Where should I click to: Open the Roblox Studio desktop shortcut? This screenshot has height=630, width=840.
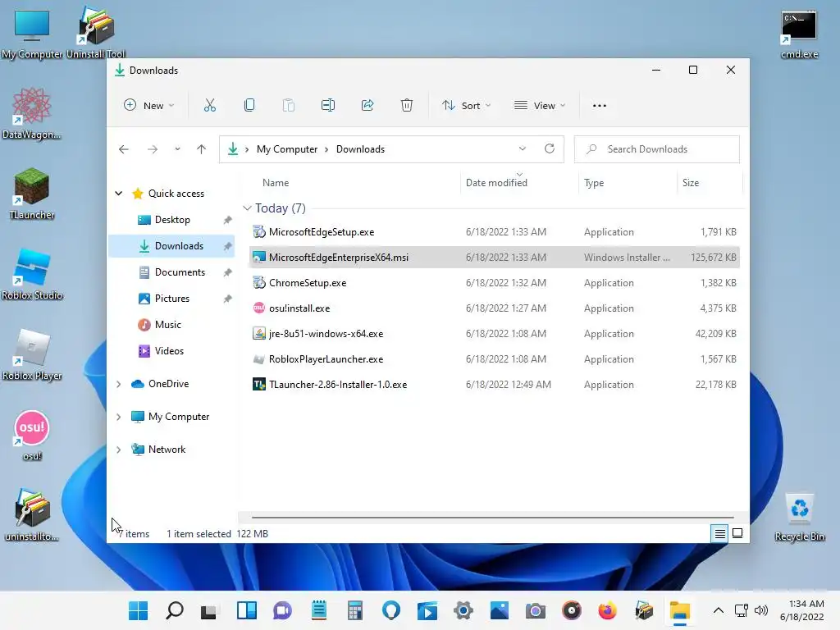pyautogui.click(x=32, y=274)
